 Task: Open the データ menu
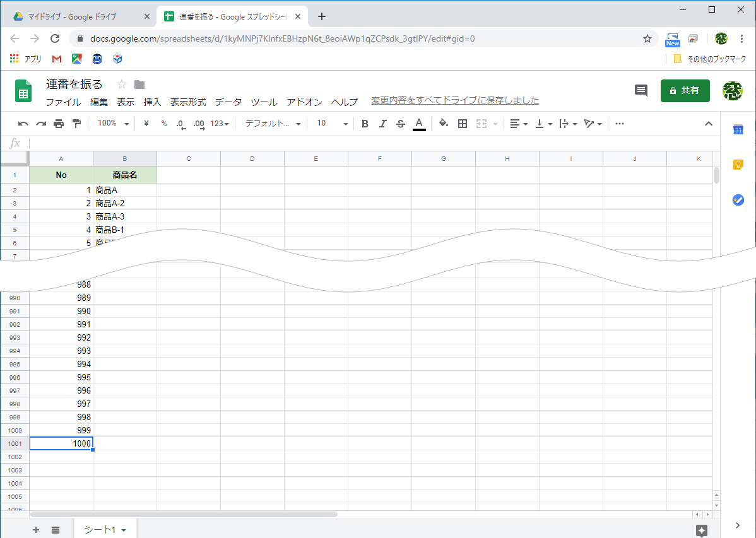(x=228, y=102)
